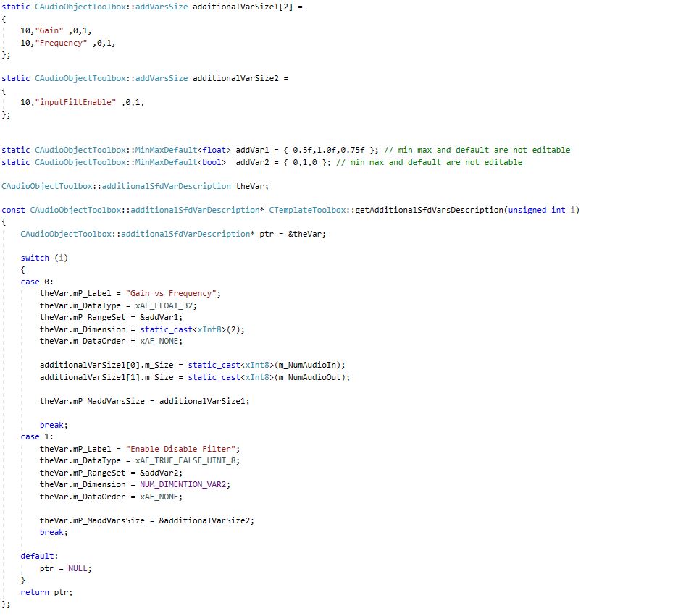Click &additionalVarSize2 in the assignment
The image size is (699, 616).
pyautogui.click(x=204, y=520)
